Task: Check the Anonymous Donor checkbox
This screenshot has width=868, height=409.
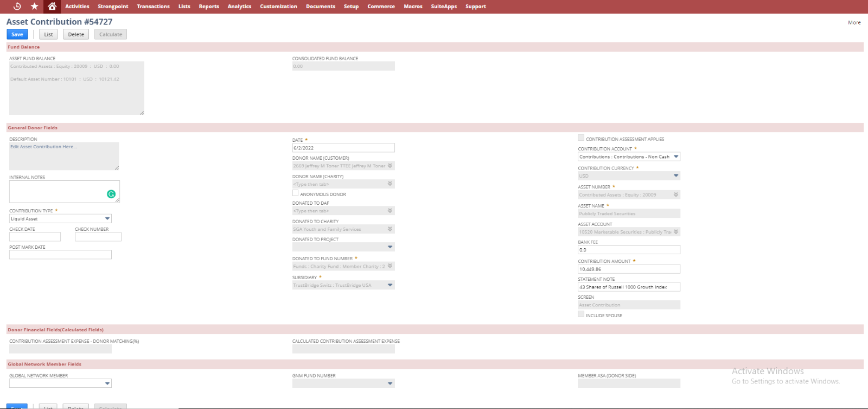Action: point(296,193)
